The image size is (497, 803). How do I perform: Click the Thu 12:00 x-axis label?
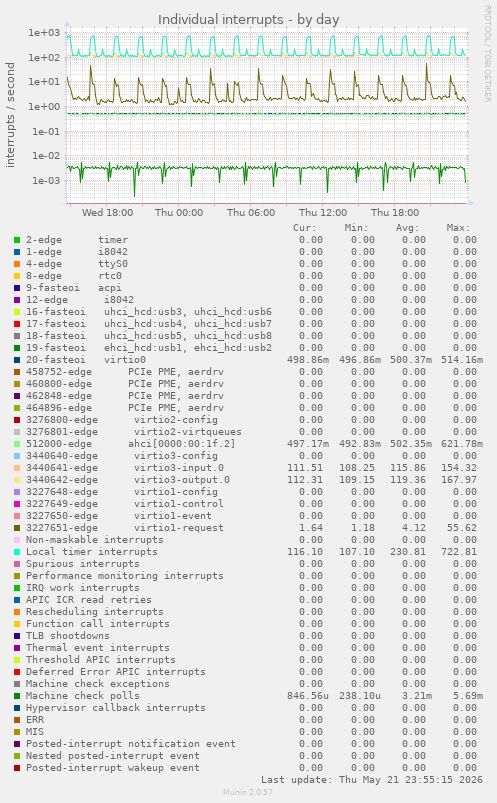[x=323, y=213]
